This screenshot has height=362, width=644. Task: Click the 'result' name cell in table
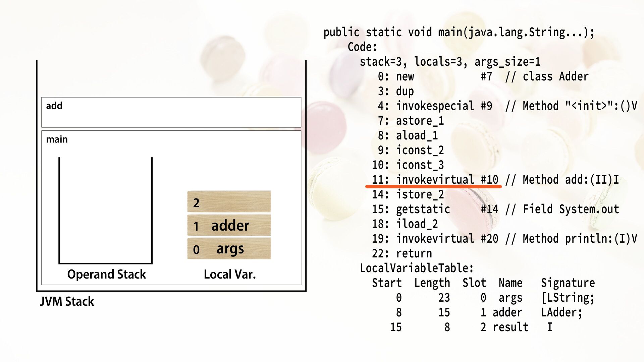click(510, 327)
